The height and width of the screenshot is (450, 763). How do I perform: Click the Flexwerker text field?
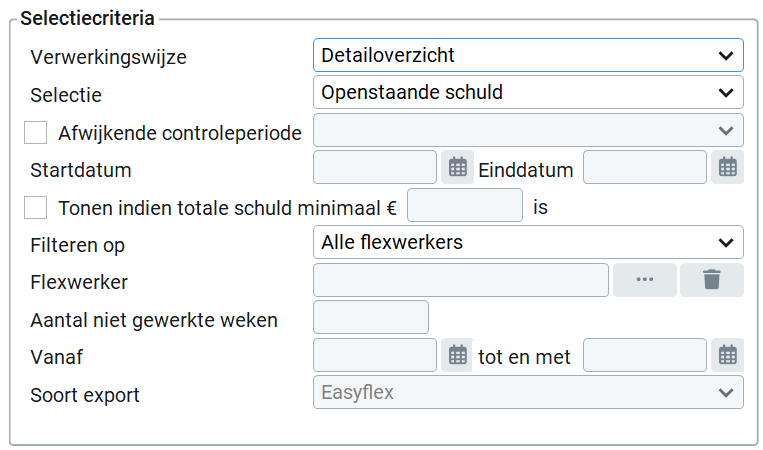[461, 280]
